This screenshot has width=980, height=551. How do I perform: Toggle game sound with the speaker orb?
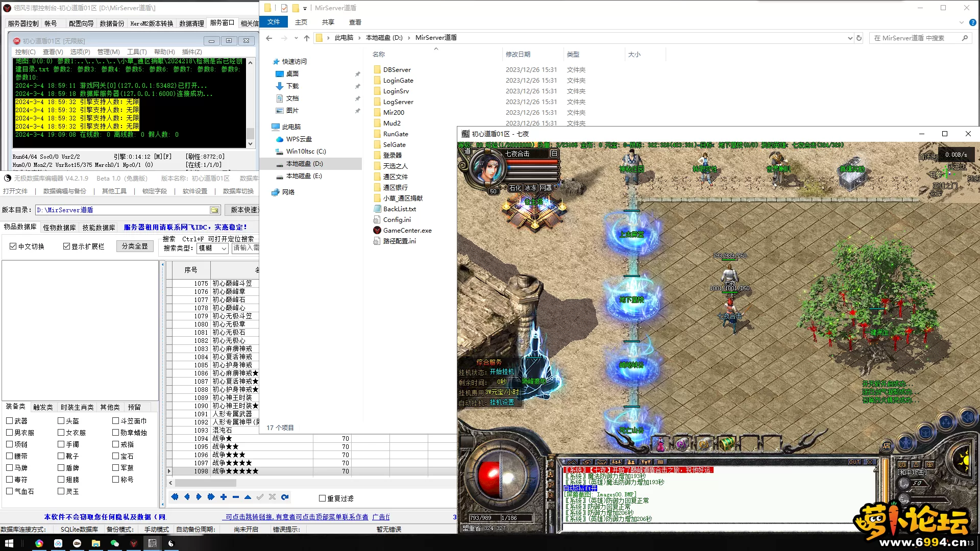pyautogui.click(x=967, y=418)
